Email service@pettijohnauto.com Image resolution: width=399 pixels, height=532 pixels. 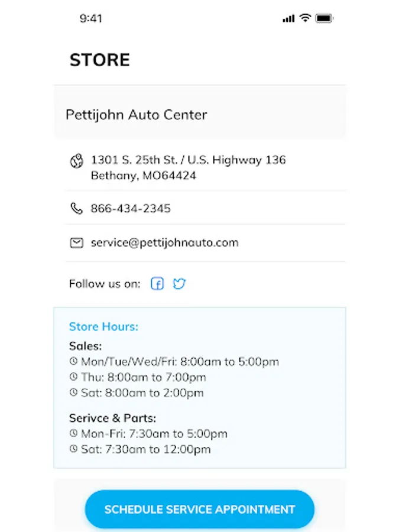[164, 242]
